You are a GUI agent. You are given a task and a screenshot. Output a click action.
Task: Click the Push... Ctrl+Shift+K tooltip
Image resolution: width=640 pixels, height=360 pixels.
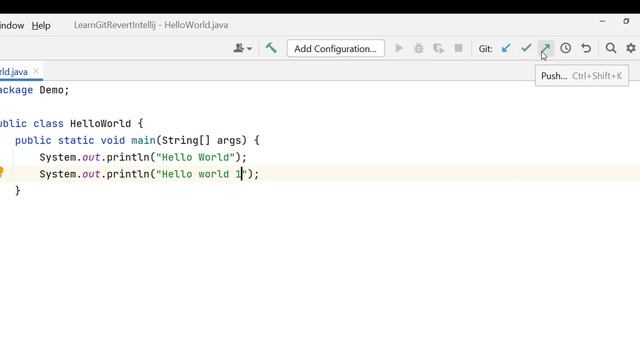[582, 76]
